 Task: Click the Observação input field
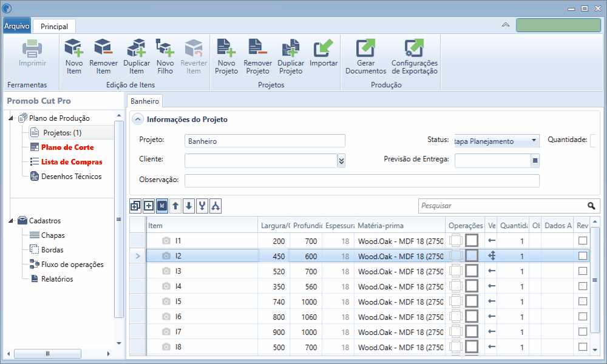pos(362,181)
